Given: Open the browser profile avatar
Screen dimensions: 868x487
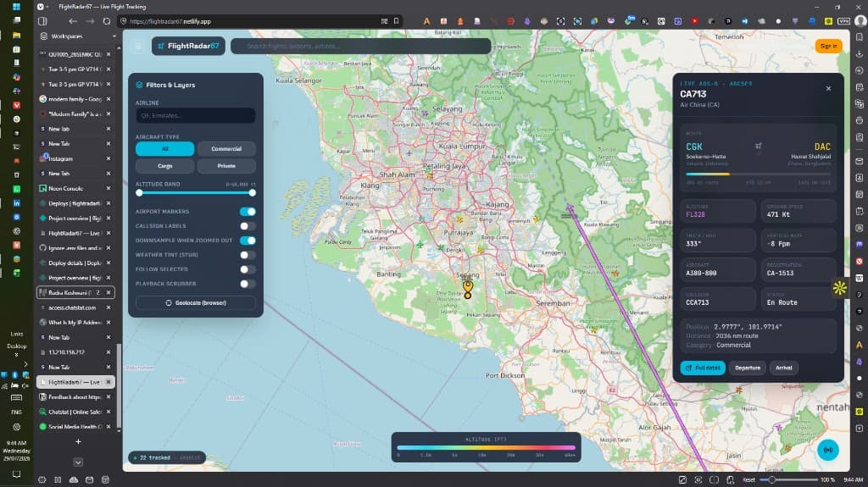Looking at the screenshot, I should [860, 21].
